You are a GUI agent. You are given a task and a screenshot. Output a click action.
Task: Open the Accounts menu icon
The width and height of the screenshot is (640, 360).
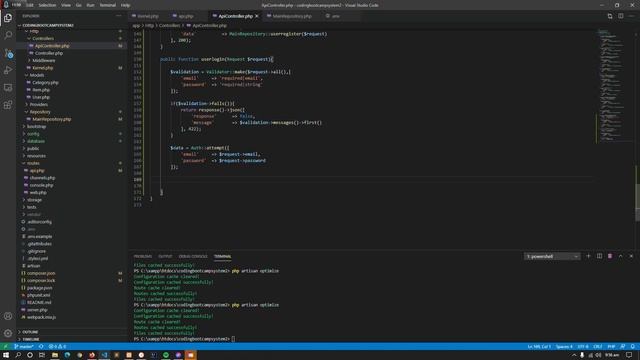pos(8,316)
